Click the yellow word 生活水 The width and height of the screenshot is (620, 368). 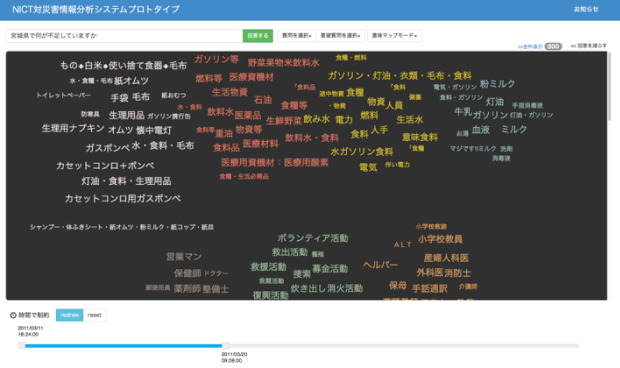[410, 119]
